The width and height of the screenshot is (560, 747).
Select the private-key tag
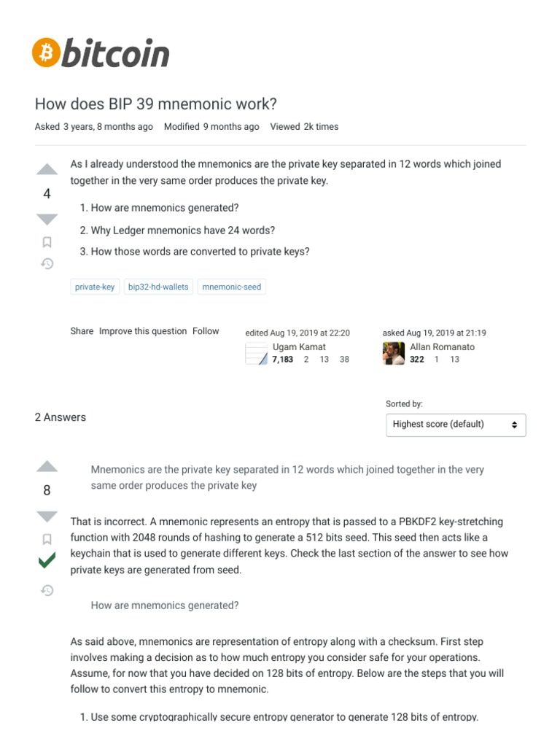pos(95,287)
